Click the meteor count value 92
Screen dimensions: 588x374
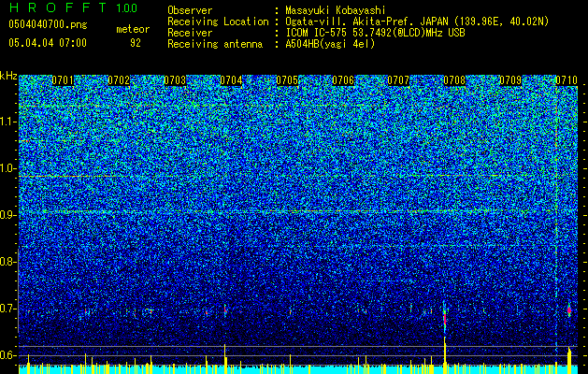pyautogui.click(x=136, y=43)
